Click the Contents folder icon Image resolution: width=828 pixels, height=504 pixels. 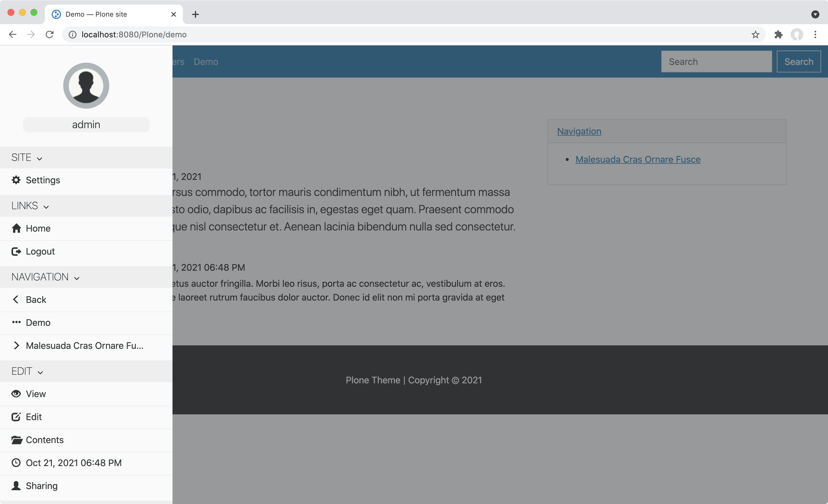point(16,440)
